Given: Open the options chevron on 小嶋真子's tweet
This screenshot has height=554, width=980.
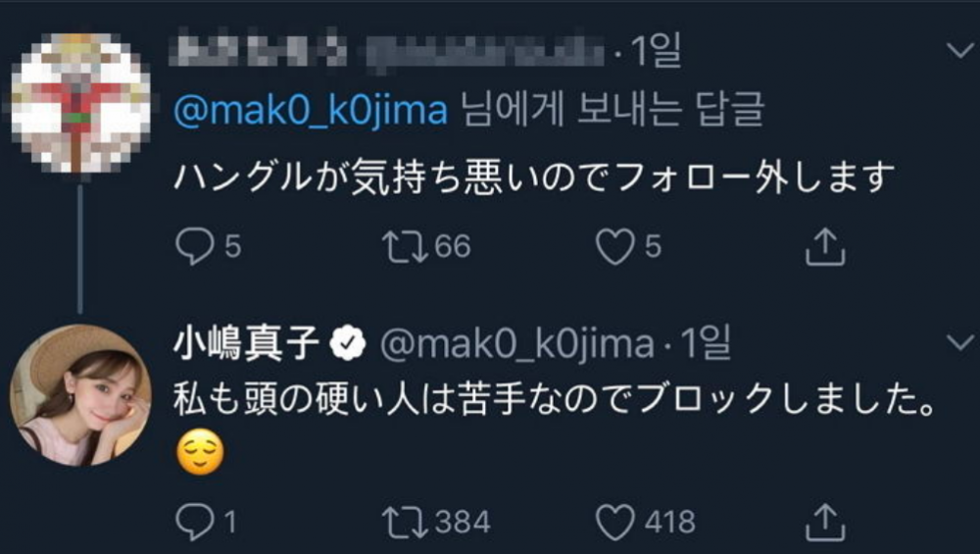Looking at the screenshot, I should pos(960,342).
